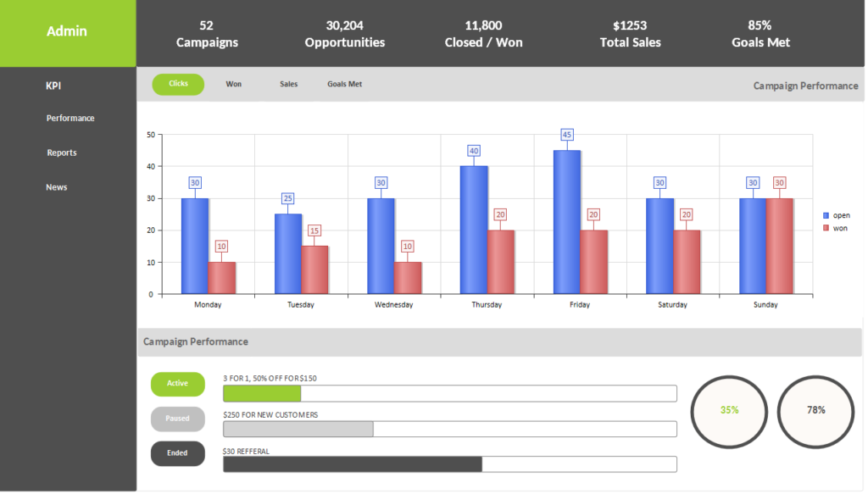Open the Sales tab
This screenshot has width=868, height=494.
pos(288,85)
